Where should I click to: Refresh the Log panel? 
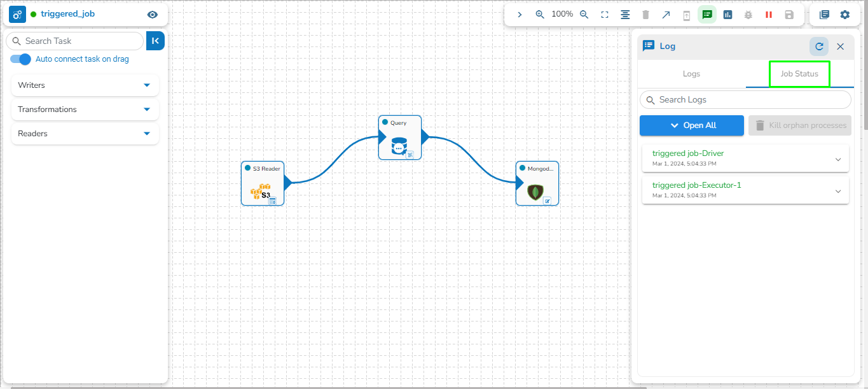click(x=819, y=46)
